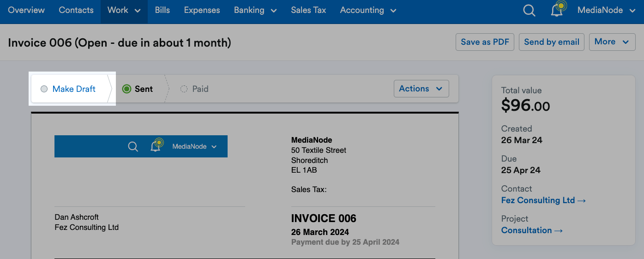Click 'Payment due by 25 April 2024' text
The width and height of the screenshot is (644, 259).
click(345, 242)
